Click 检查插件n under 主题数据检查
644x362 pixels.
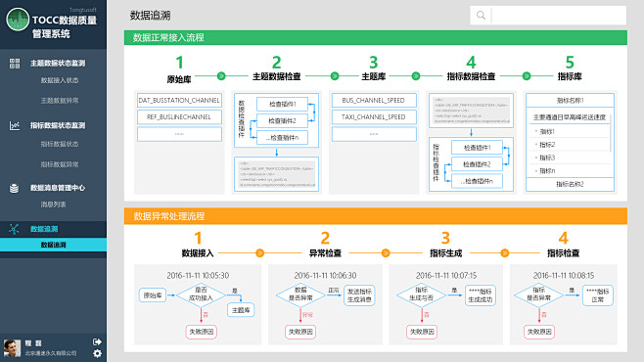coord(282,138)
